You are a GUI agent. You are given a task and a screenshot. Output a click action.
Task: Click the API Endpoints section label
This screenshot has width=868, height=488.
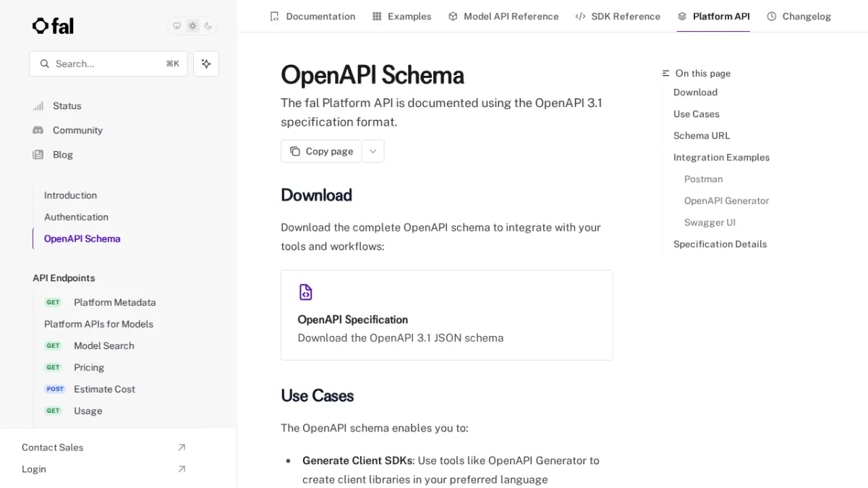click(x=64, y=278)
